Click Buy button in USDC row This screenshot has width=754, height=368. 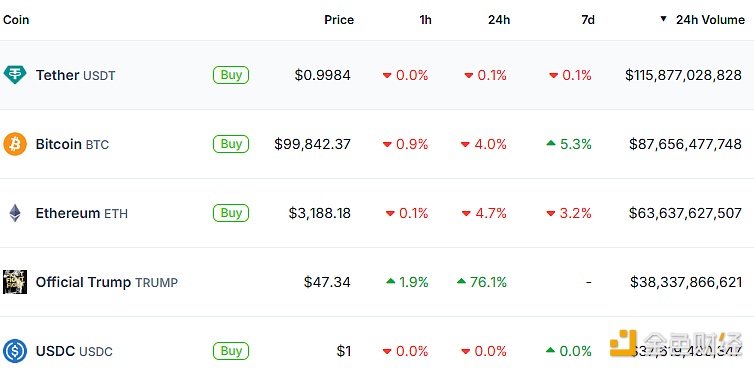231,351
